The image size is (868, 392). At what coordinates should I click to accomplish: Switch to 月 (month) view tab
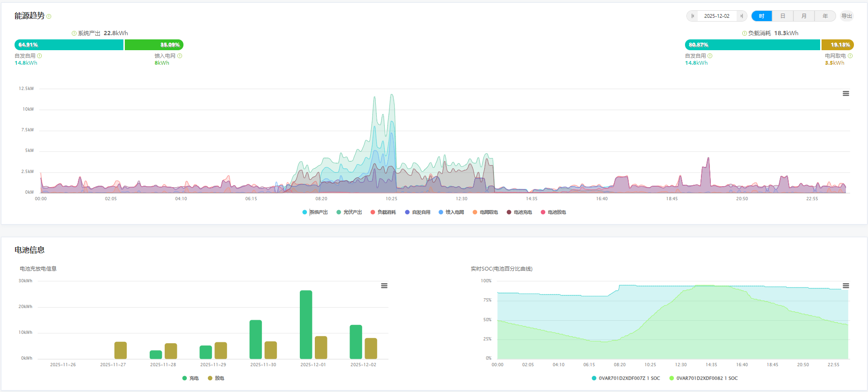pyautogui.click(x=804, y=16)
